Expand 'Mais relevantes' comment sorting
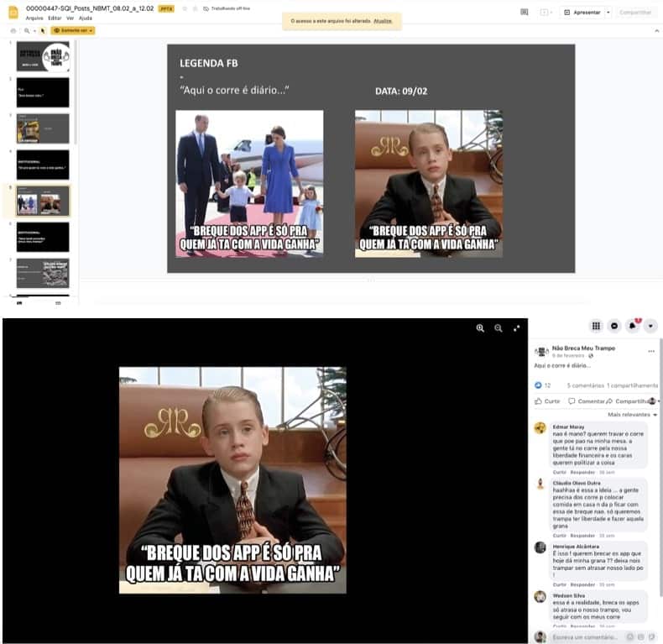 pyautogui.click(x=633, y=415)
